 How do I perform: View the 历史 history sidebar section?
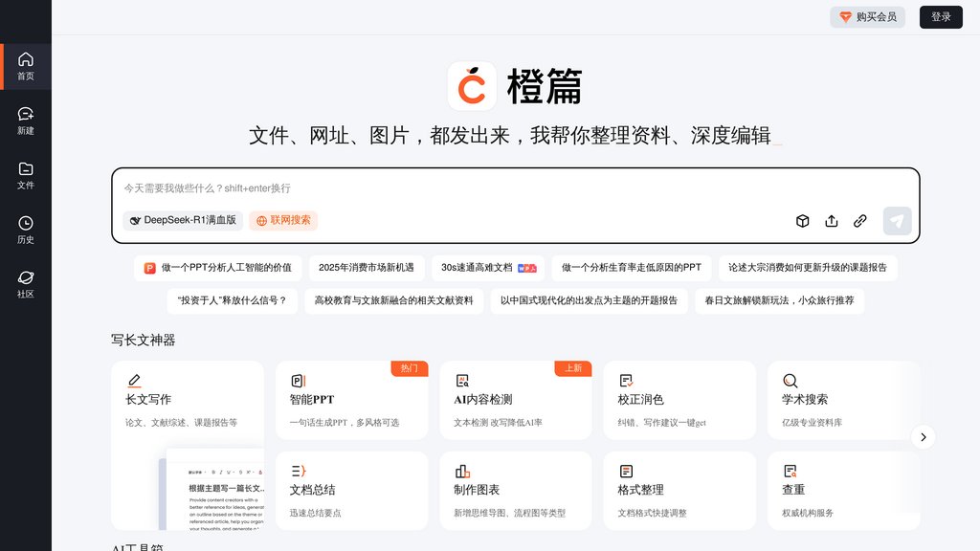(x=26, y=230)
